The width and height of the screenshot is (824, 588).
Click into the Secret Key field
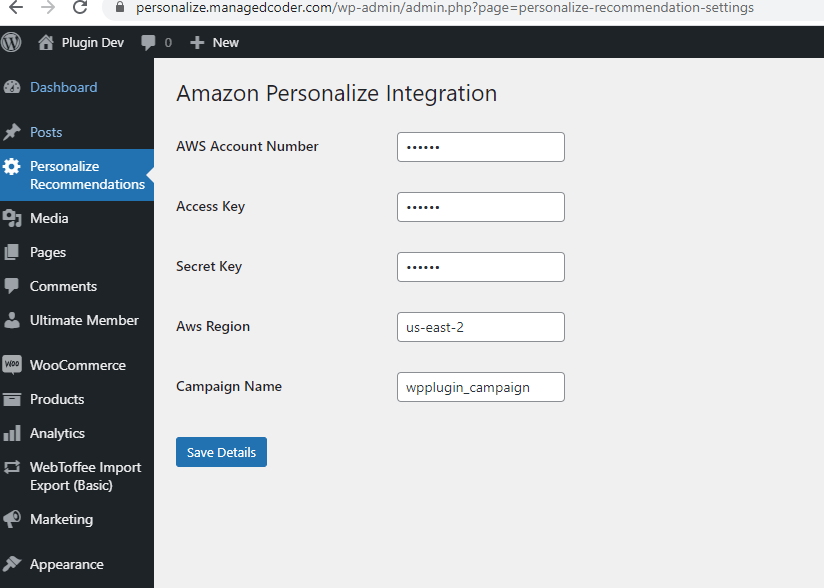pyautogui.click(x=480, y=267)
